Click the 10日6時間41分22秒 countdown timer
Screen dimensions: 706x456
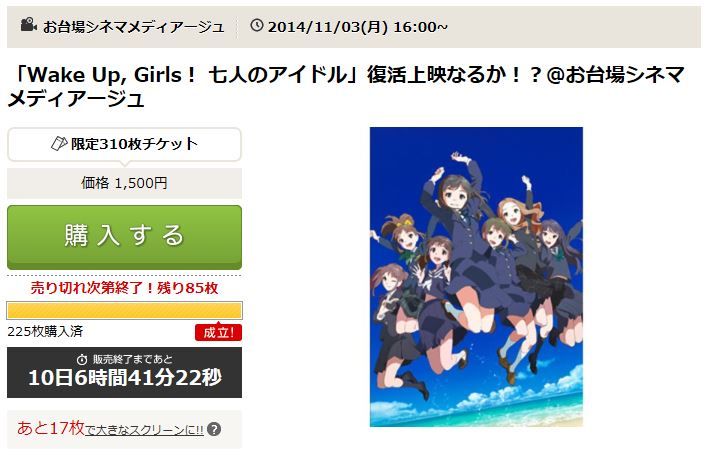[x=125, y=378]
